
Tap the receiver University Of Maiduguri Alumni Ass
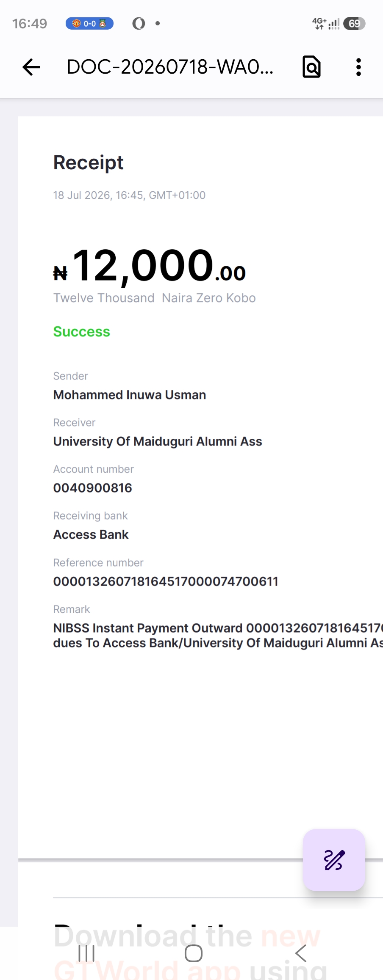tap(158, 441)
